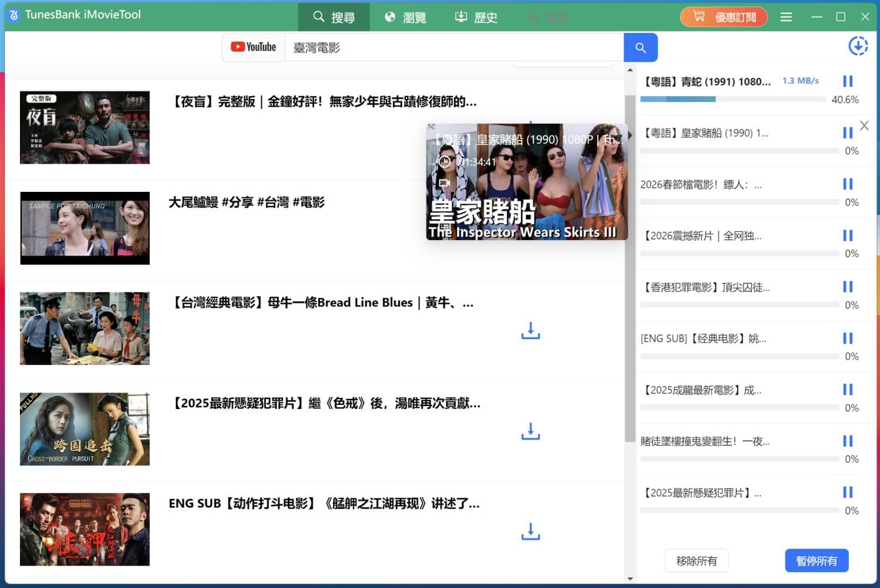Open the hamburger menu in the title bar
The width and height of the screenshot is (880, 588).
786,17
